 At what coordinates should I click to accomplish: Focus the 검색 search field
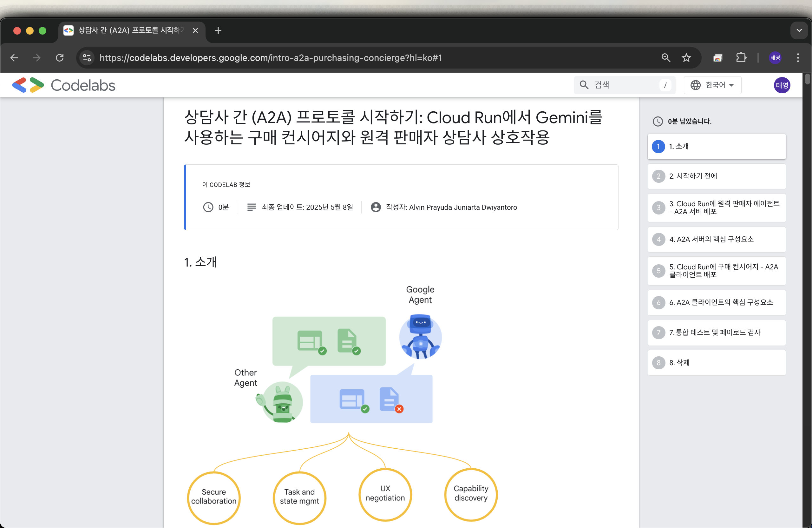[624, 85]
